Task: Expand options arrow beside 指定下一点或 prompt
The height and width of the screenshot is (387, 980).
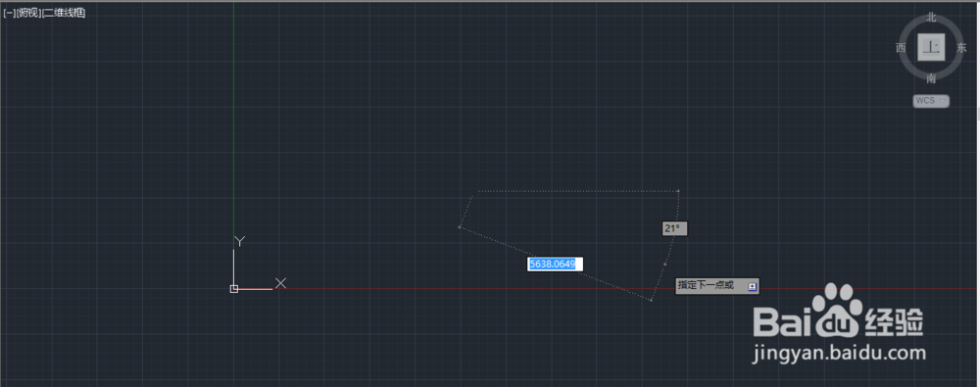Action: (x=753, y=286)
